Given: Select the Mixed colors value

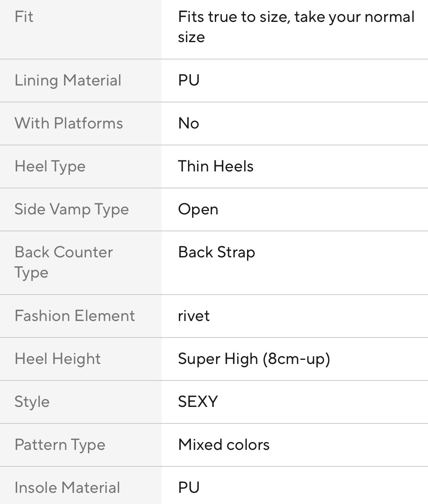Looking at the screenshot, I should [224, 445].
